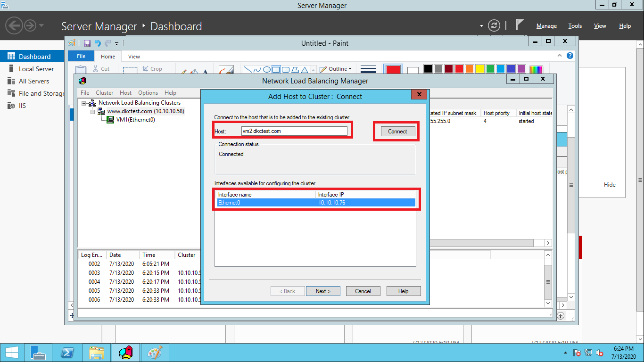Open the Manage menu in Server Manager
Screen dimensions: 644x362
pyautogui.click(x=546, y=26)
